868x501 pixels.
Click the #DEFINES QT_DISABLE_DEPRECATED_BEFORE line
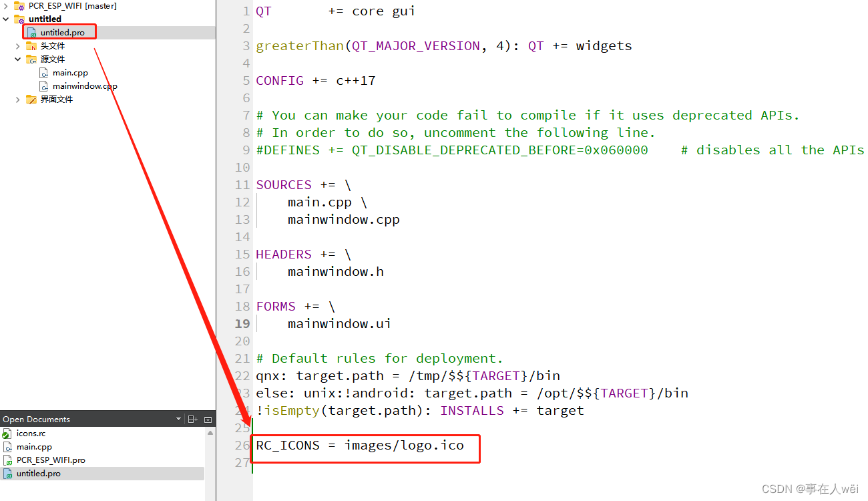[560, 150]
